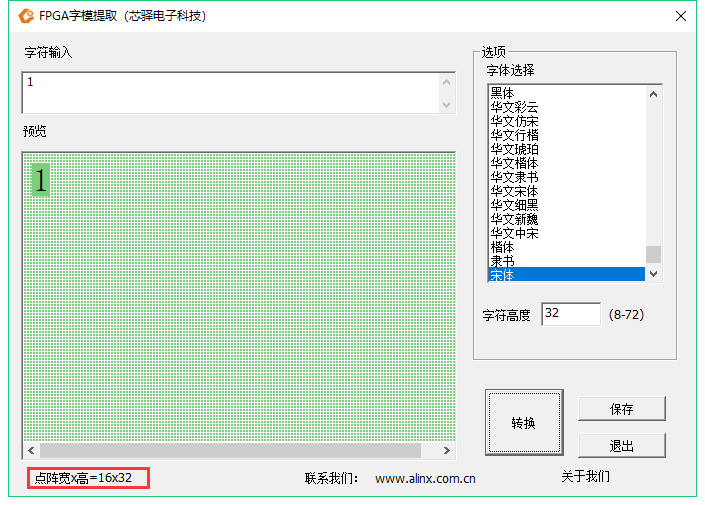Click the preview scroll left arrow

pyautogui.click(x=31, y=451)
